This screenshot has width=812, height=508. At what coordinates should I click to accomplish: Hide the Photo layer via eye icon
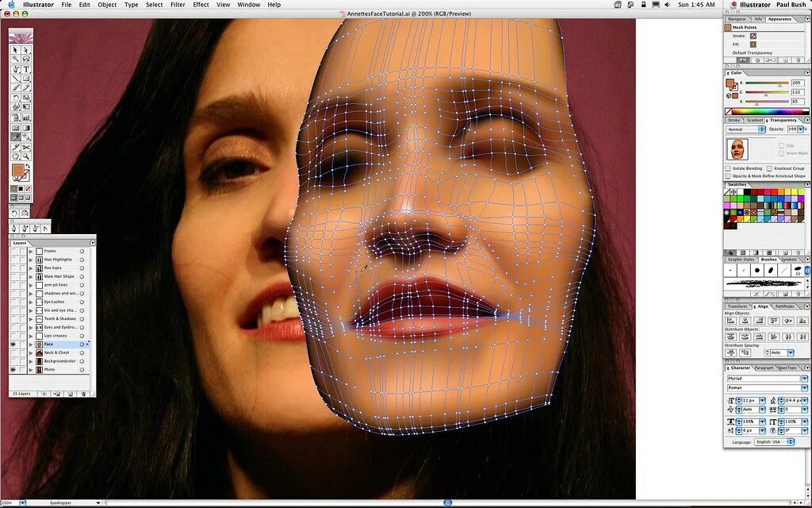tap(13, 370)
